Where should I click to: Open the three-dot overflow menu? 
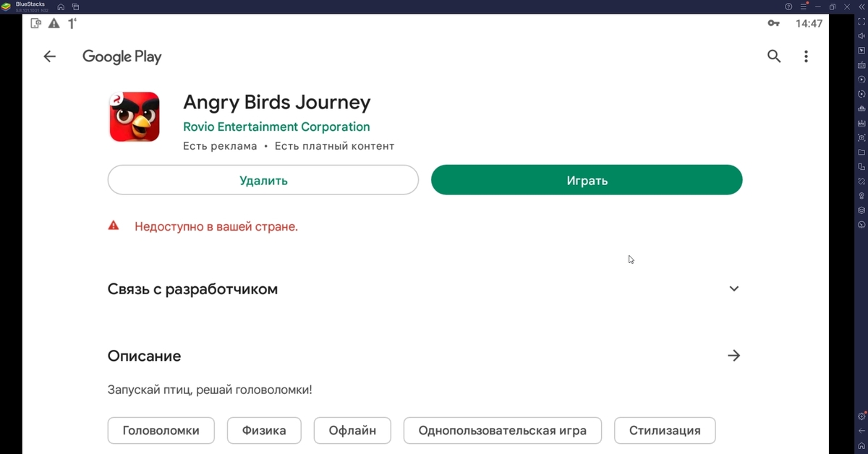(x=806, y=56)
